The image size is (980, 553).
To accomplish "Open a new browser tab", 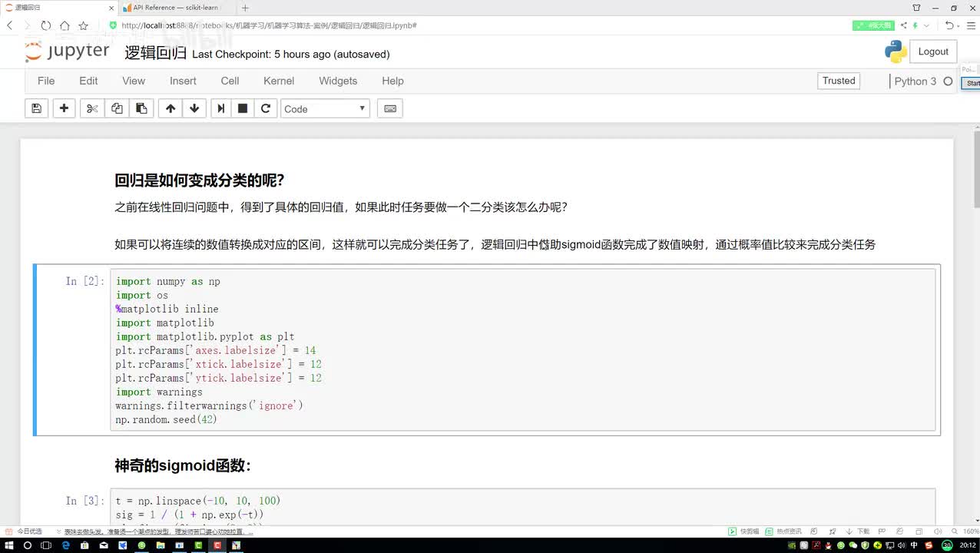I will (245, 8).
